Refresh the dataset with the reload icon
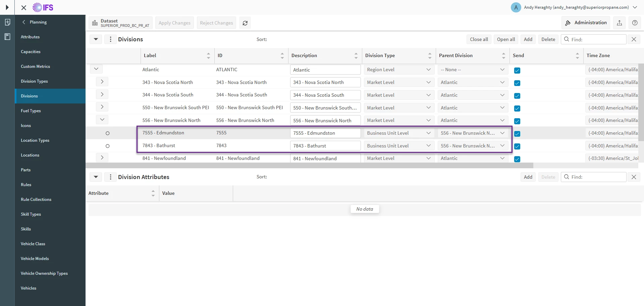Screen dimensions: 644x306 pyautogui.click(x=245, y=23)
